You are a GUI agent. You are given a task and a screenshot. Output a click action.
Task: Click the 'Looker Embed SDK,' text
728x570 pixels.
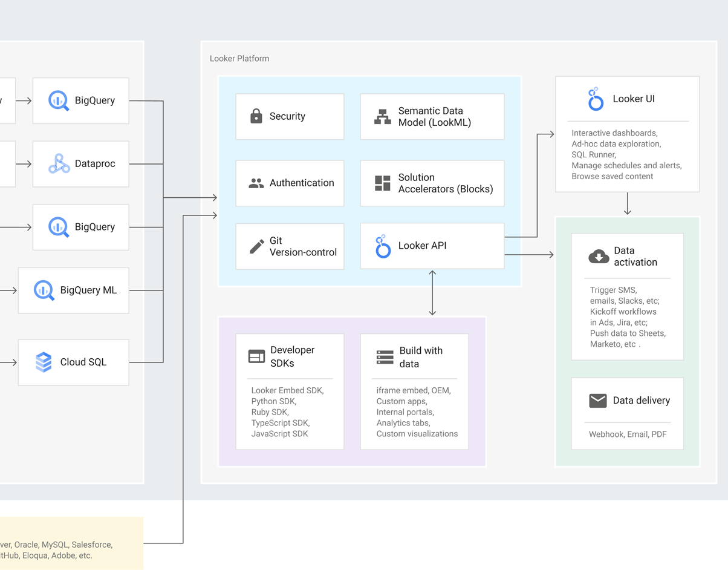coord(287,390)
